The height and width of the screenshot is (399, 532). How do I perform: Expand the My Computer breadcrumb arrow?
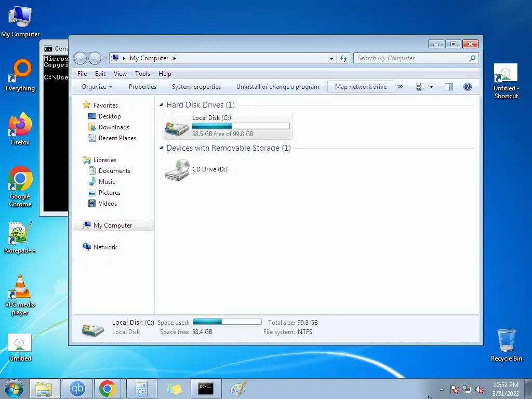point(175,58)
